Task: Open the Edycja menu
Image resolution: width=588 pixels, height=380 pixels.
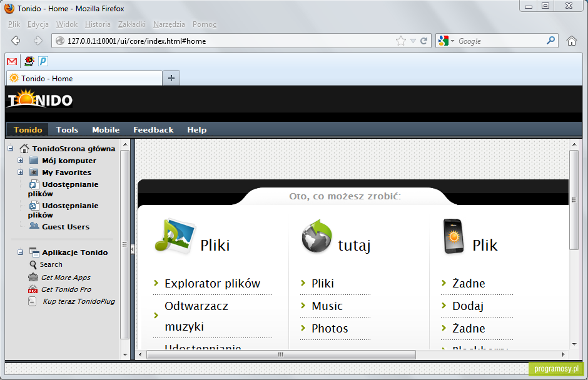Action: point(38,24)
